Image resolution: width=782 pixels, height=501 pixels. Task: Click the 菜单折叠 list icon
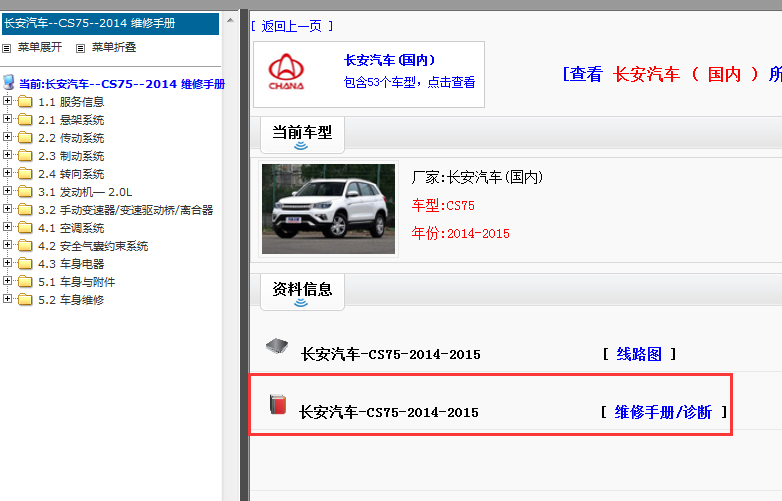pyautogui.click(x=80, y=48)
